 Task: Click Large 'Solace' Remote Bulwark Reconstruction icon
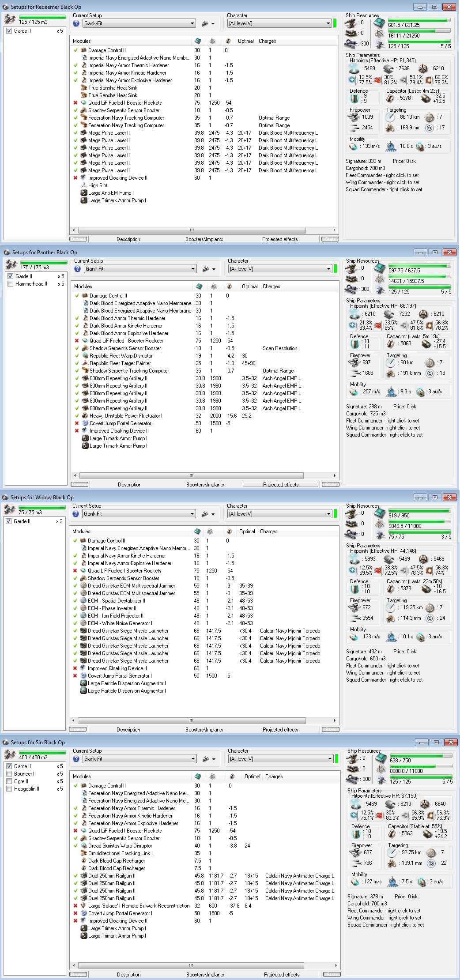point(84,906)
